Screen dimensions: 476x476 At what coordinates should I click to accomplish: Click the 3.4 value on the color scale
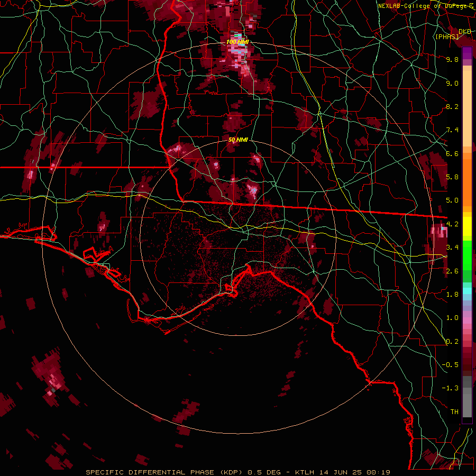coord(452,248)
